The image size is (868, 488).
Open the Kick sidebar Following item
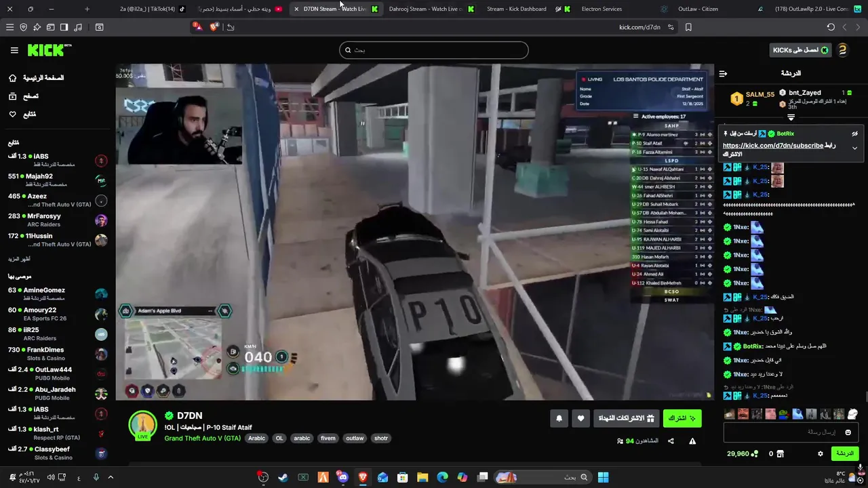(x=22, y=114)
